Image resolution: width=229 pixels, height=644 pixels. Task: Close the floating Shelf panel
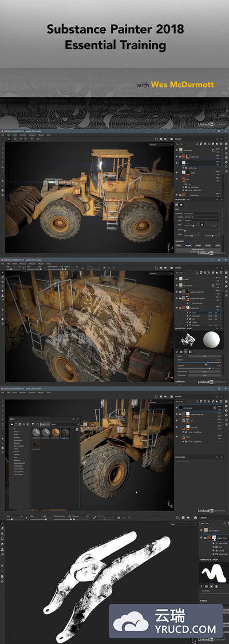(x=77, y=418)
